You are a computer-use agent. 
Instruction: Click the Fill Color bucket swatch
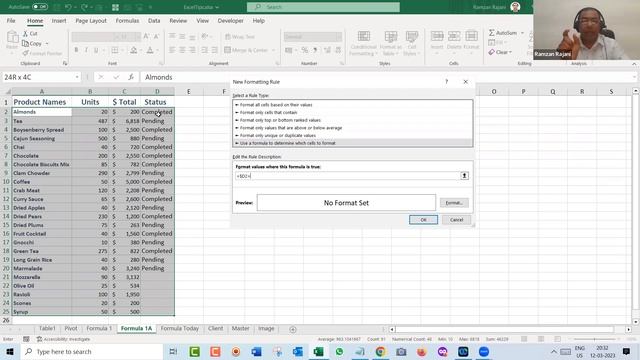(x=133, y=50)
